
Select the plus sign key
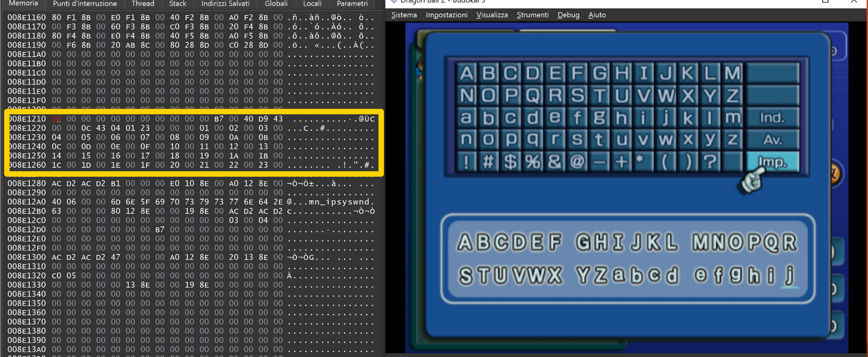621,161
